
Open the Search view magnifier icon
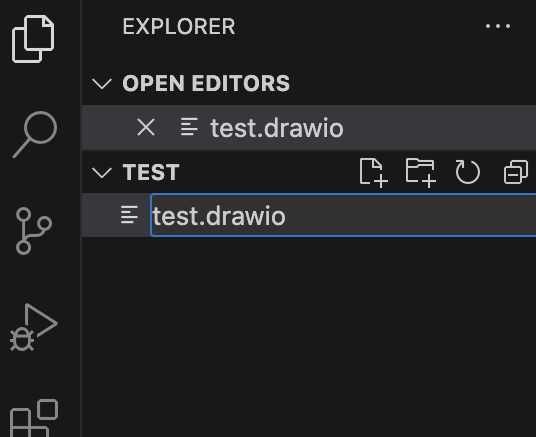pos(35,135)
